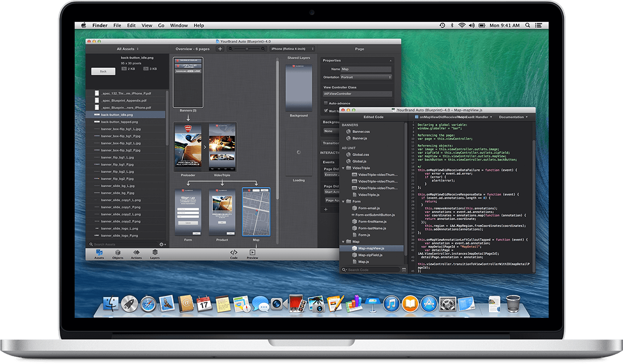
Task: Collapse the Form folder in code list
Action: point(343,201)
